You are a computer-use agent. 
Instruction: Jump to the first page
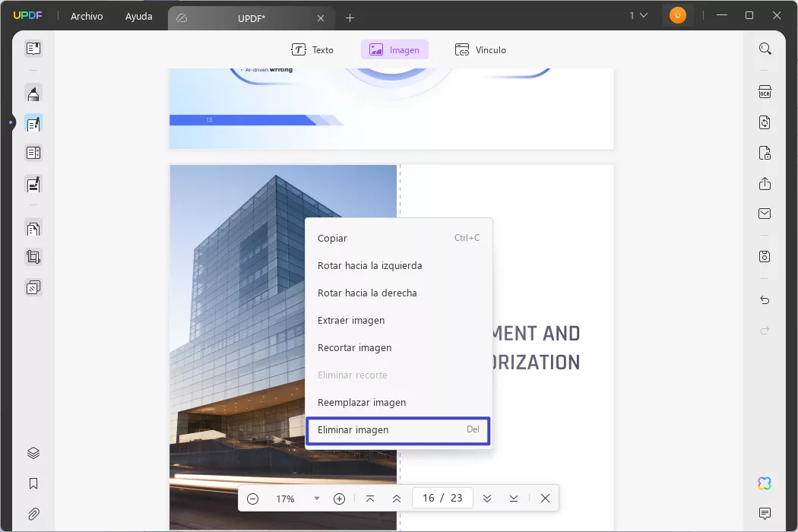(370, 499)
